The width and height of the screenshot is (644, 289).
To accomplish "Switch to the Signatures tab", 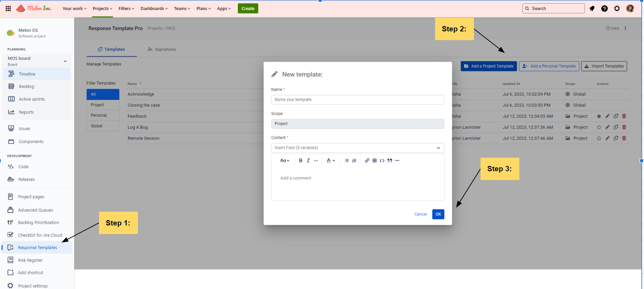I will tap(162, 50).
